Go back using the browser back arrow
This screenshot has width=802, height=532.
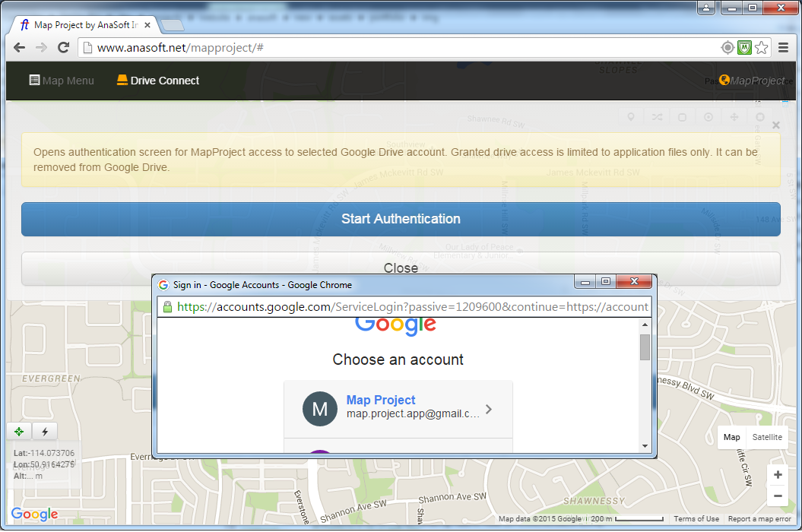point(20,48)
